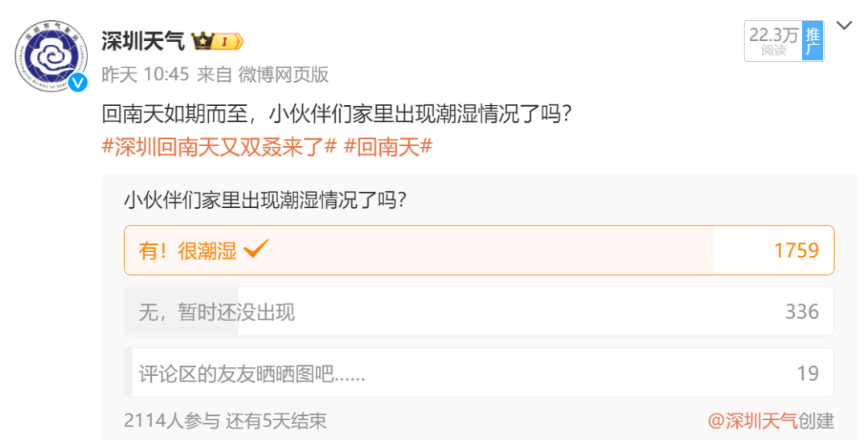Click the 336 vote count

[801, 312]
